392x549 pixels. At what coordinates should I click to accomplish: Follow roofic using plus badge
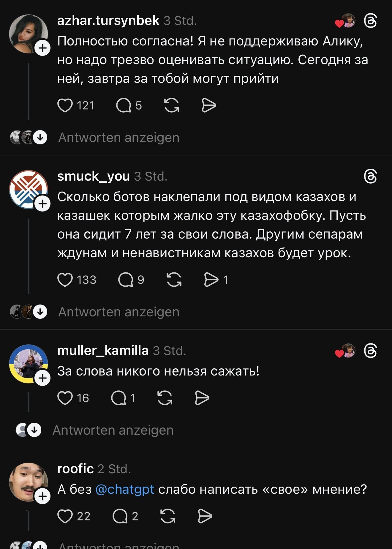pyautogui.click(x=43, y=496)
